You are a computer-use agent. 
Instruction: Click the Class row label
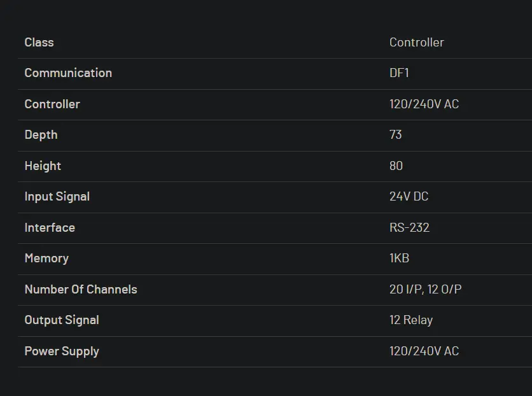(39, 42)
